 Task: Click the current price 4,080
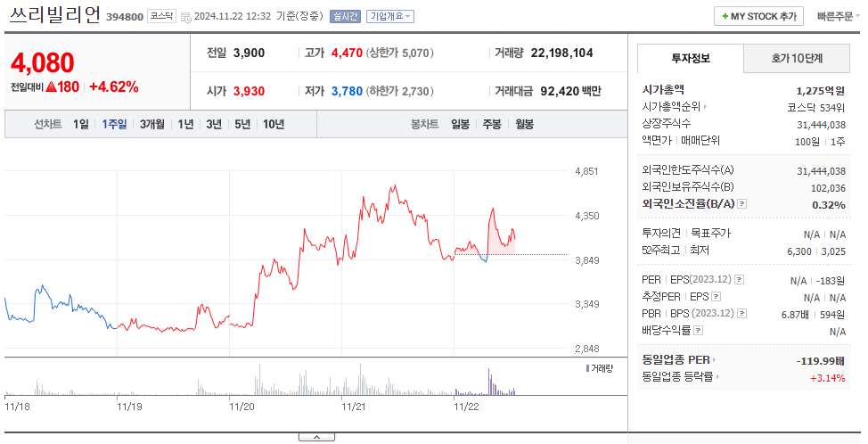pos(43,62)
